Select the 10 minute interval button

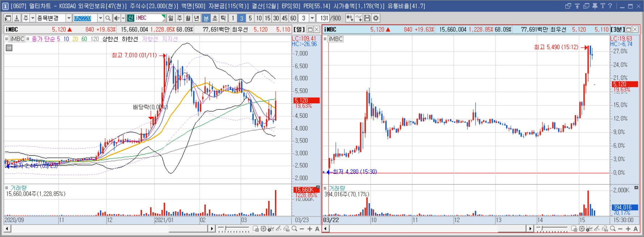[259, 18]
